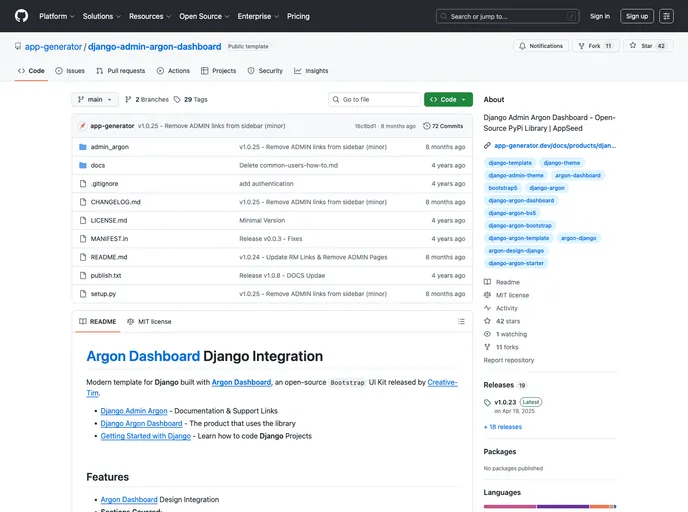This screenshot has width=688, height=512.
Task: Open the Code tab
Action: click(31, 71)
